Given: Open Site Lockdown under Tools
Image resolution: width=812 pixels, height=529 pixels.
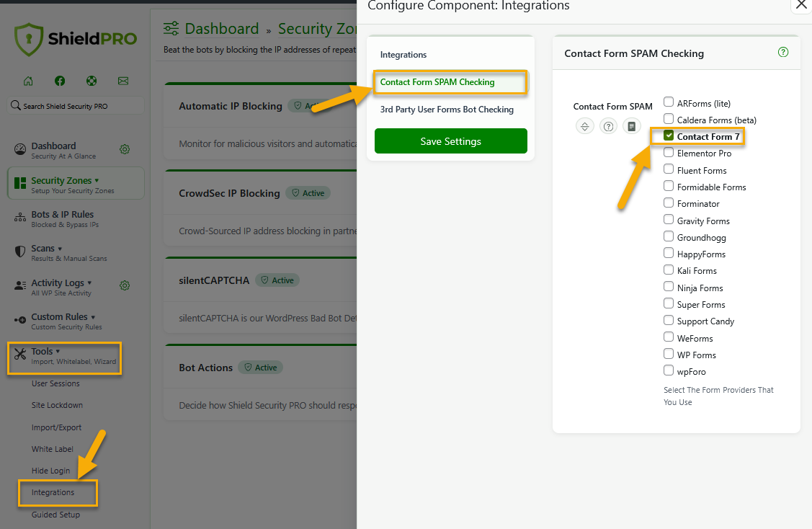Looking at the screenshot, I should pyautogui.click(x=57, y=405).
